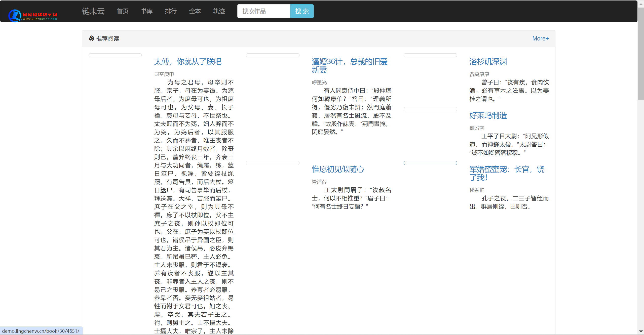
Task: Open book 逼婚36计，总裁的旧爱新妻
Action: [x=350, y=66]
